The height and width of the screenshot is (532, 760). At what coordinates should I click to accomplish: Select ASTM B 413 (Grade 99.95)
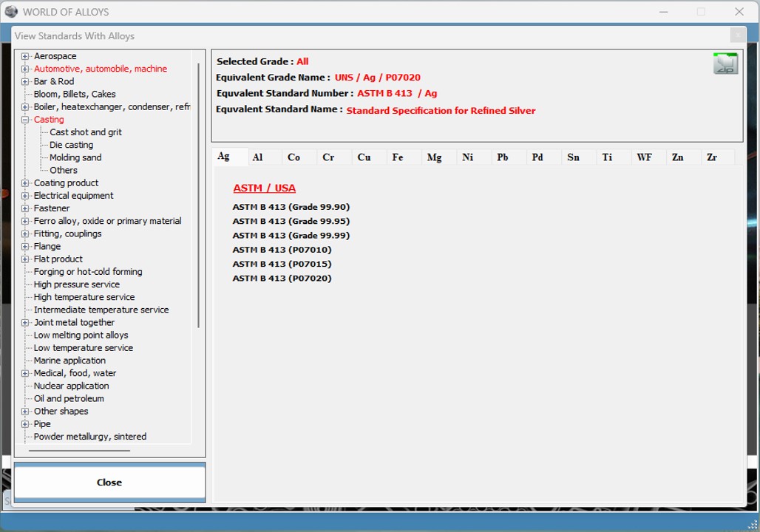coord(291,221)
